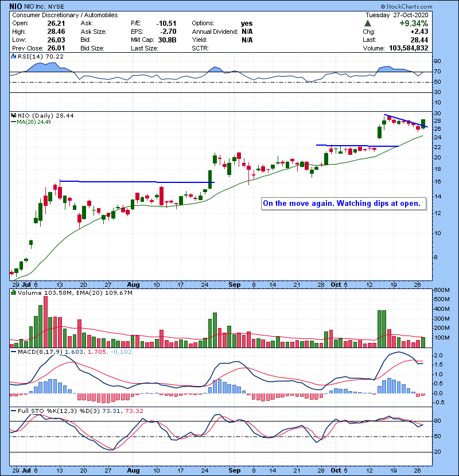Screen dimensions: 459x476
Task: Click the 'Sep' label on the price chart axis
Action: tap(235, 285)
